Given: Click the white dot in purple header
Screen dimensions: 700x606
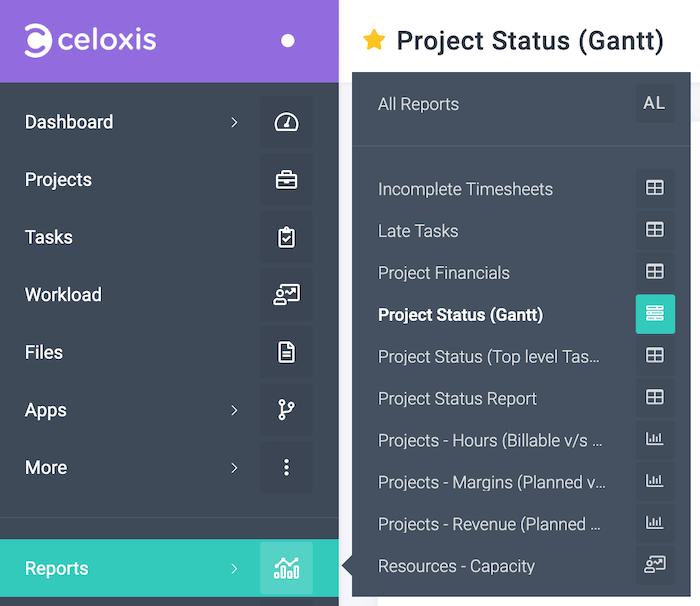Looking at the screenshot, I should [x=288, y=41].
